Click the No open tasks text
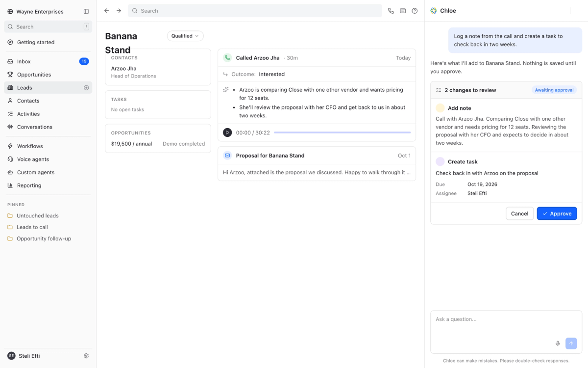Screen dimensions: 588x368 tap(127, 109)
